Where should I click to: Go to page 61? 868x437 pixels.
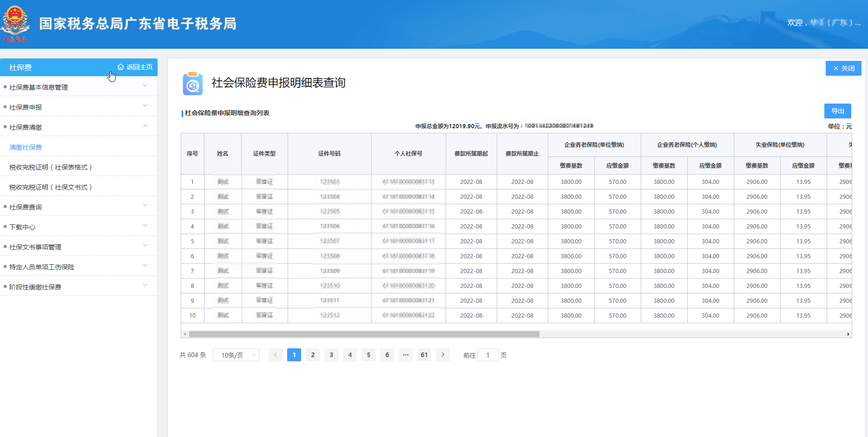click(x=424, y=355)
